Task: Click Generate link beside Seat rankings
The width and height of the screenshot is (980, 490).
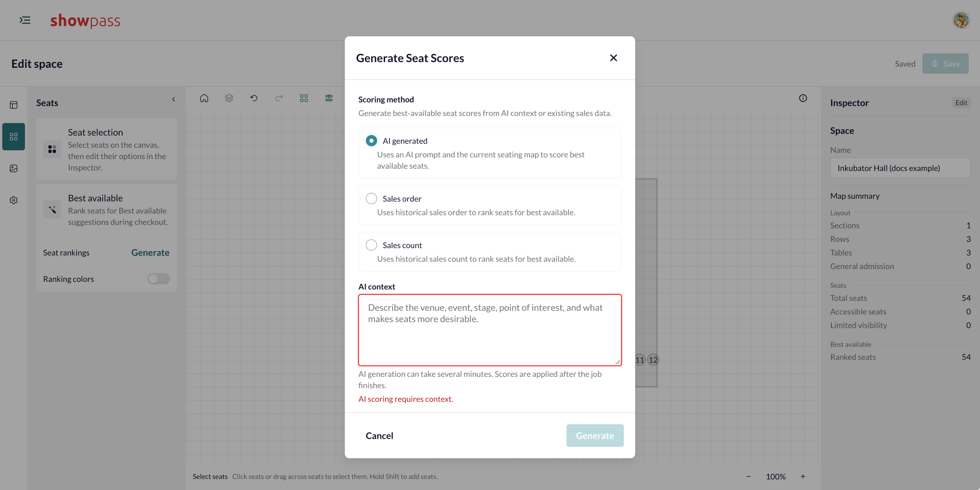Action: pyautogui.click(x=150, y=252)
